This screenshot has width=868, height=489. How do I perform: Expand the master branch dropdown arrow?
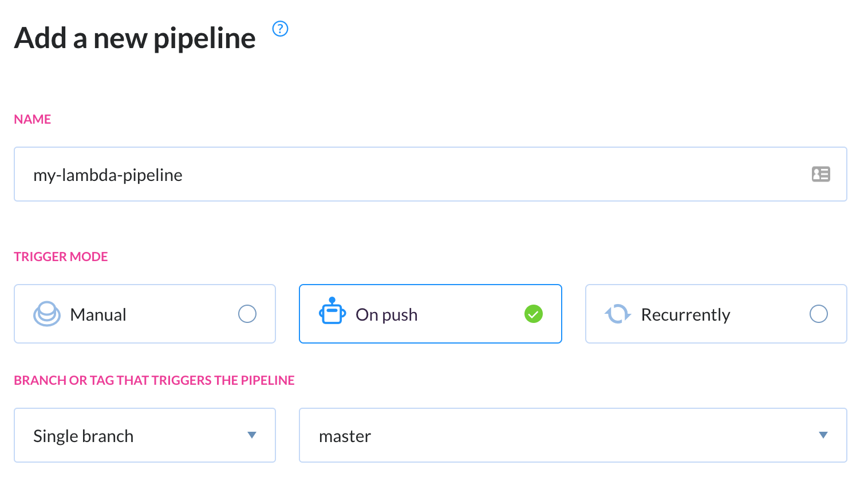point(823,435)
